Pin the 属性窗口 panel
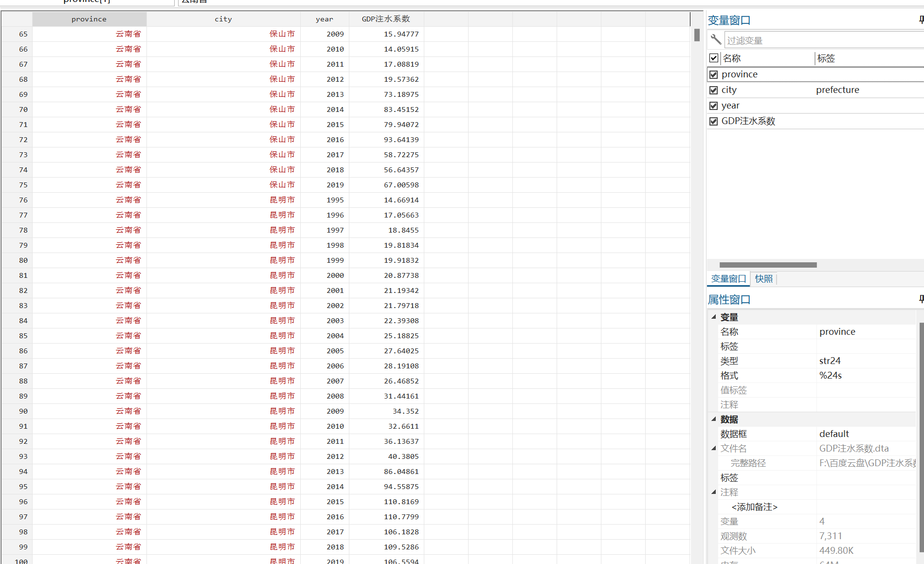 [921, 299]
